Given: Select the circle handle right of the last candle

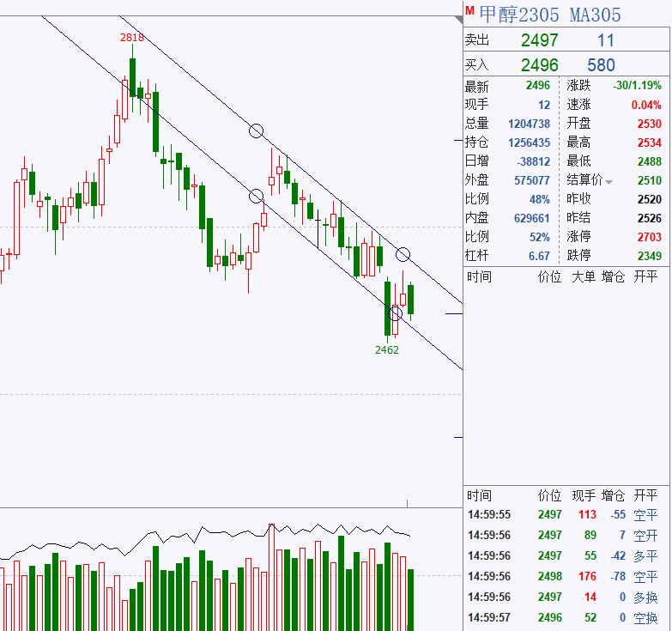Looking at the screenshot, I should (403, 254).
